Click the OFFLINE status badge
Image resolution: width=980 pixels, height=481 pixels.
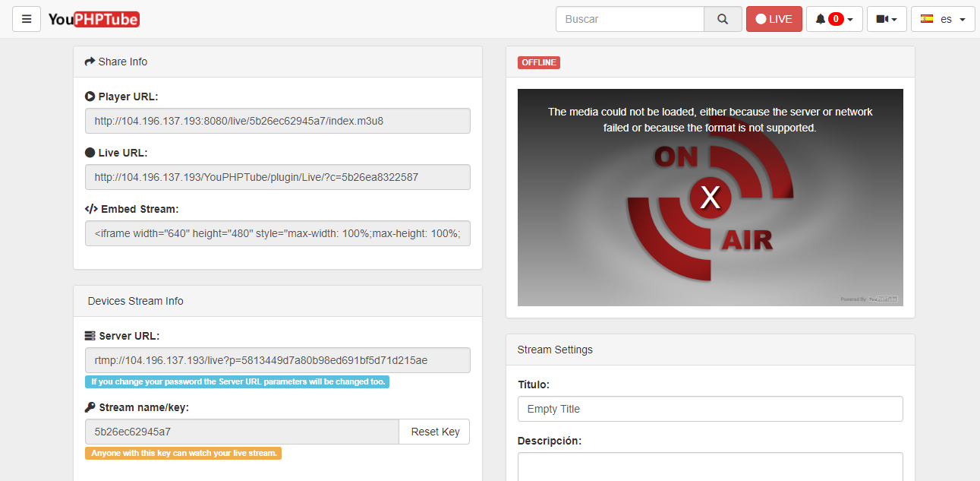[x=538, y=62]
